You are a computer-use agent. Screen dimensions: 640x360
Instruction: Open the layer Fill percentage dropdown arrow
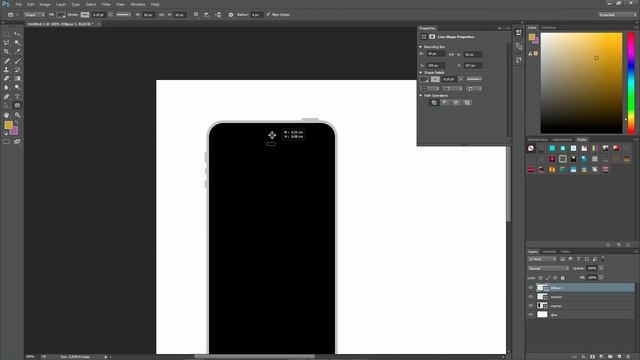(601, 278)
